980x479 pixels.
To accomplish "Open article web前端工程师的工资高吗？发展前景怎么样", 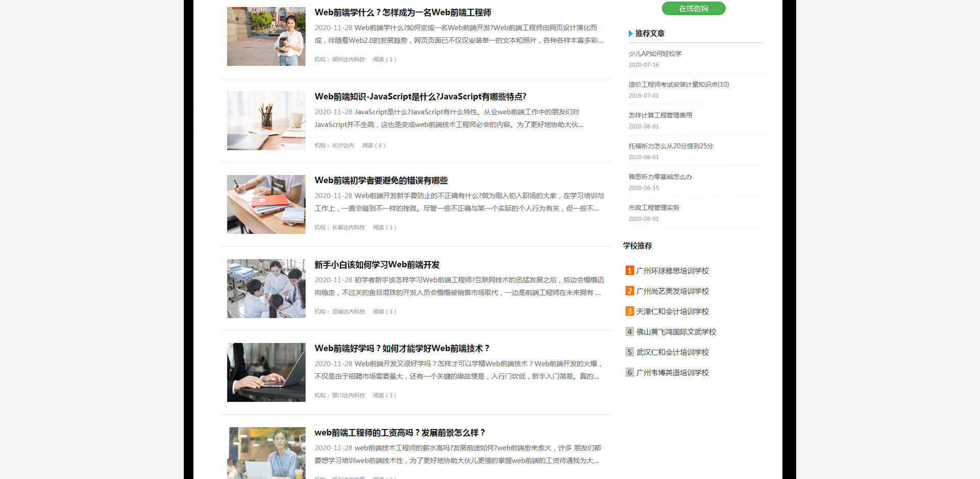I will 400,433.
